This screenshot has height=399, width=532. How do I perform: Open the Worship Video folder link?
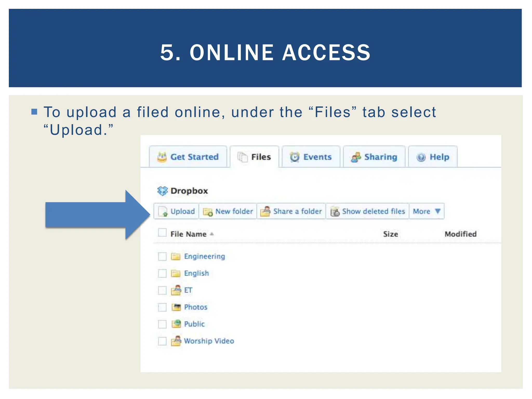pyautogui.click(x=209, y=341)
